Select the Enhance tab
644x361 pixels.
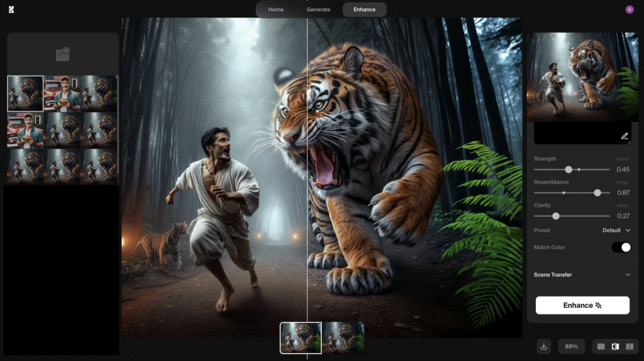[x=364, y=9]
